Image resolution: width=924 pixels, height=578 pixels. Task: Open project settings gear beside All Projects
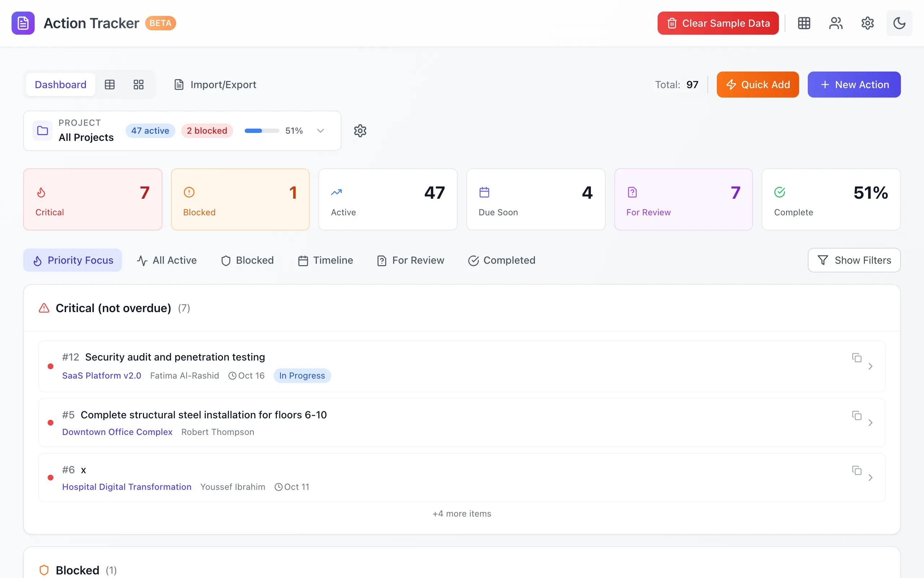pos(360,131)
